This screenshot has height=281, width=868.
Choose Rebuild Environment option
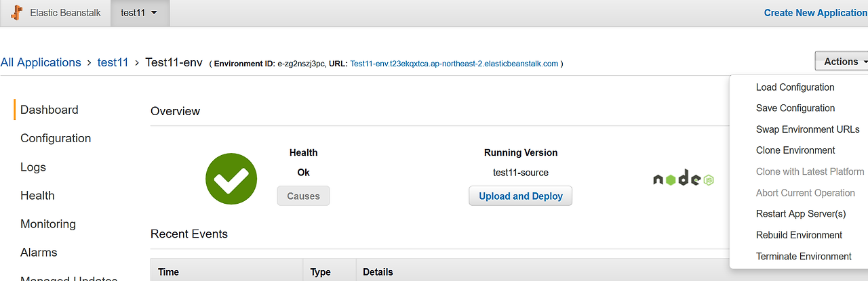pyautogui.click(x=799, y=235)
